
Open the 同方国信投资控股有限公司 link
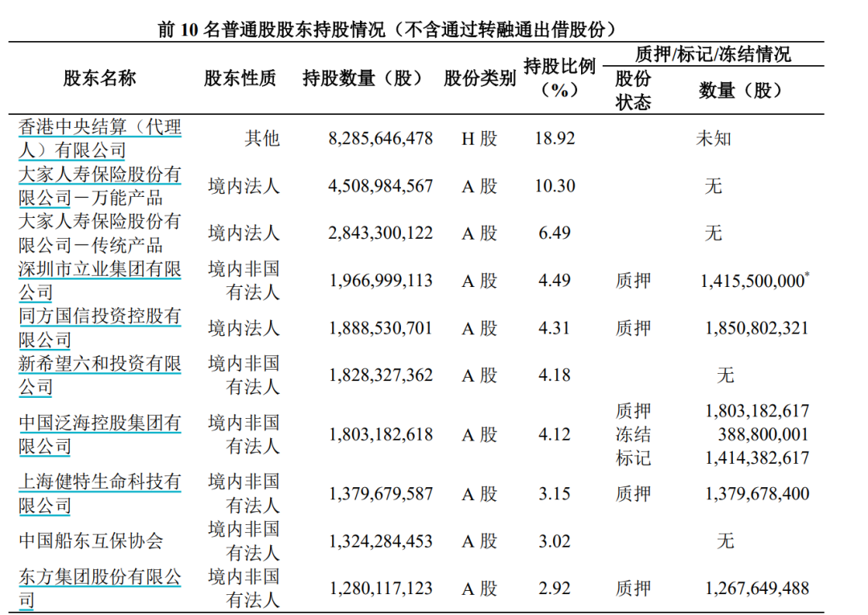point(100,328)
